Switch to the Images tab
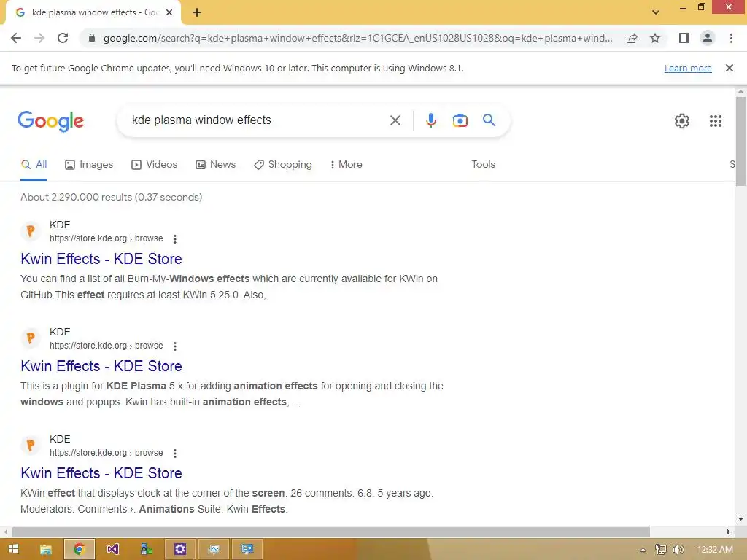 point(89,165)
